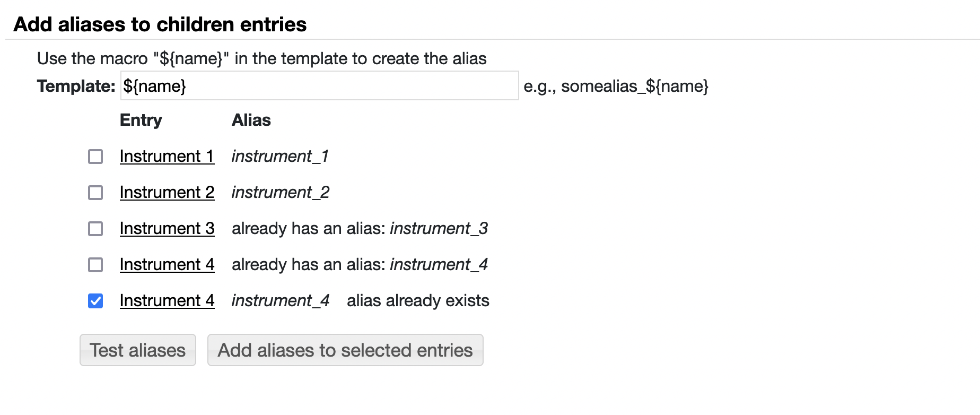Click the somealias_${name} example text
This screenshot has height=415, width=980.
click(634, 87)
